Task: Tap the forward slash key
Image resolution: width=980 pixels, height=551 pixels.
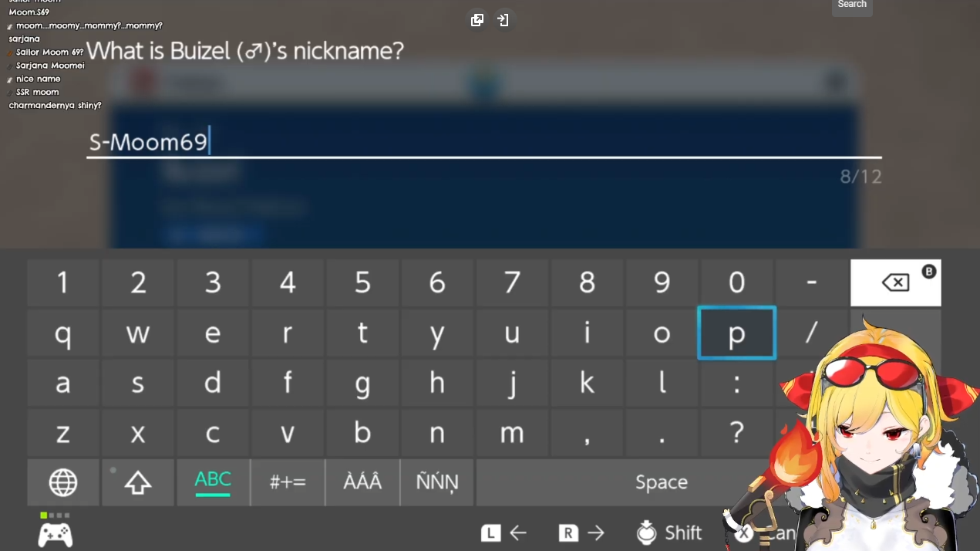Action: 811,333
